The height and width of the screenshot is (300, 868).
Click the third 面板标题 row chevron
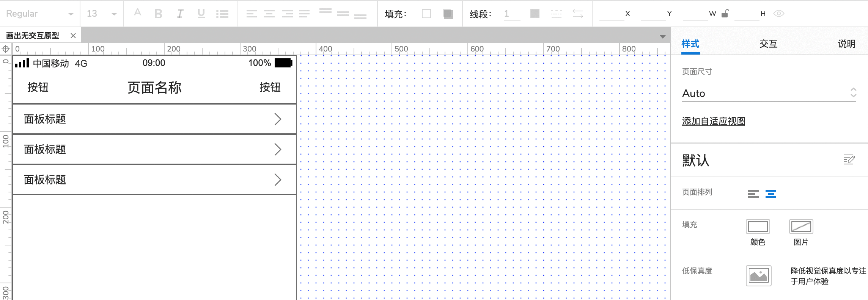click(278, 180)
